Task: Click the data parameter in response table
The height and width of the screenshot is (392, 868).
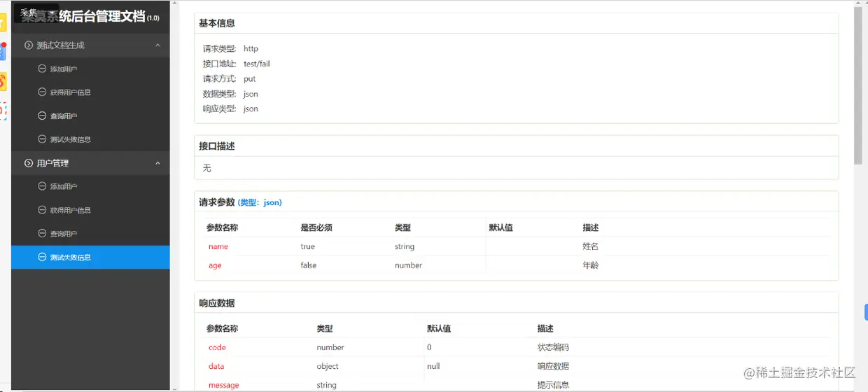Action: [x=216, y=366]
